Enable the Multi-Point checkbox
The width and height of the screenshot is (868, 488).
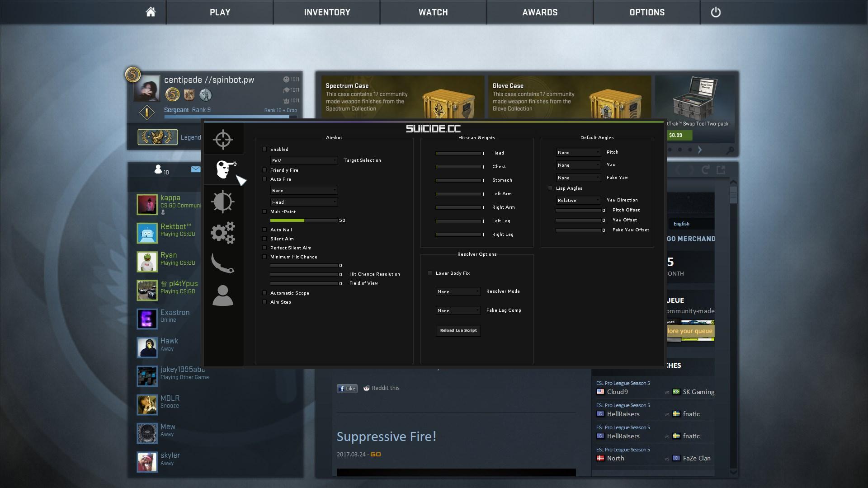(x=264, y=211)
